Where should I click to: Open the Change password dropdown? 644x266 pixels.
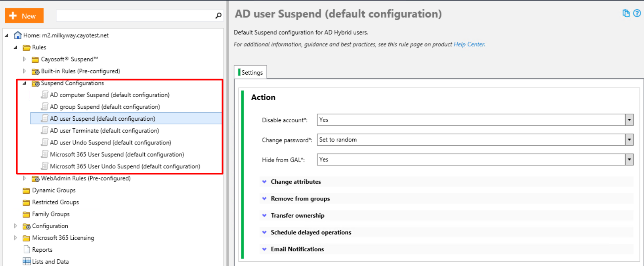click(x=629, y=140)
